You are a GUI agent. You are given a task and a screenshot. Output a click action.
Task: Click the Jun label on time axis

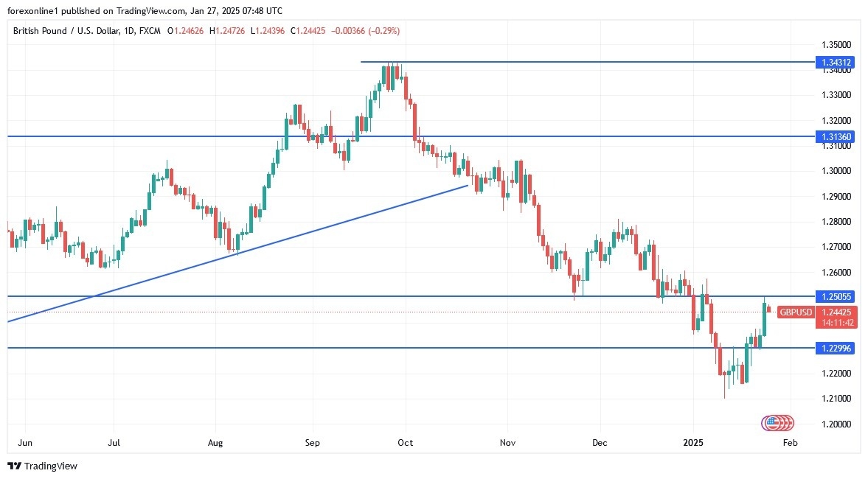pyautogui.click(x=24, y=443)
